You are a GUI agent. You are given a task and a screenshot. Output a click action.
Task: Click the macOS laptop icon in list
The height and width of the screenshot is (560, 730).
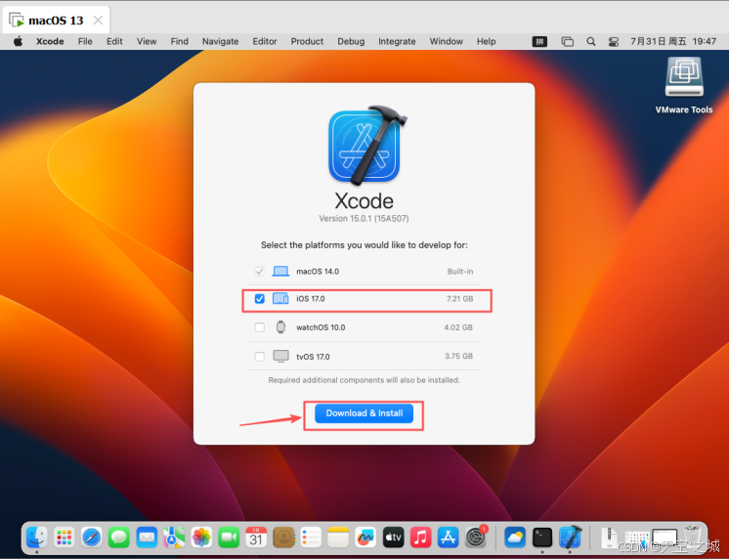(280, 271)
